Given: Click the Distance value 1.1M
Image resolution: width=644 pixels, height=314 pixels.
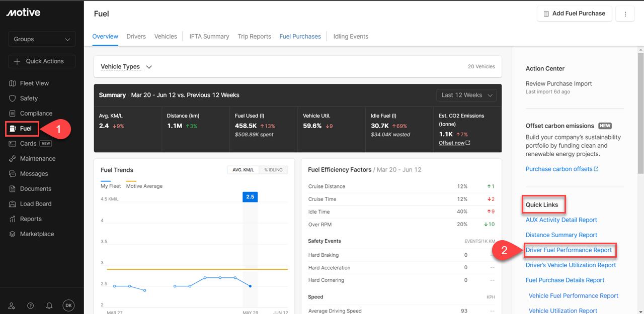Looking at the screenshot, I should coord(175,126).
